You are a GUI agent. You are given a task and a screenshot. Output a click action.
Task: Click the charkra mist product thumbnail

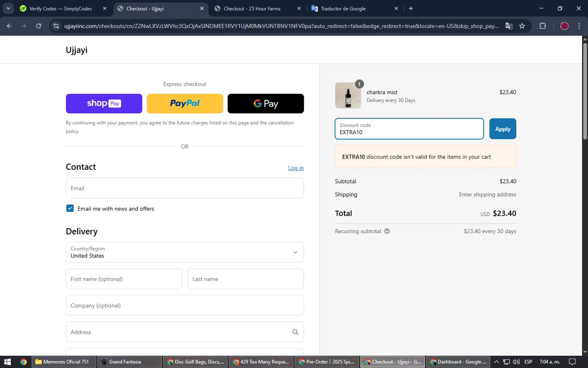(x=348, y=95)
